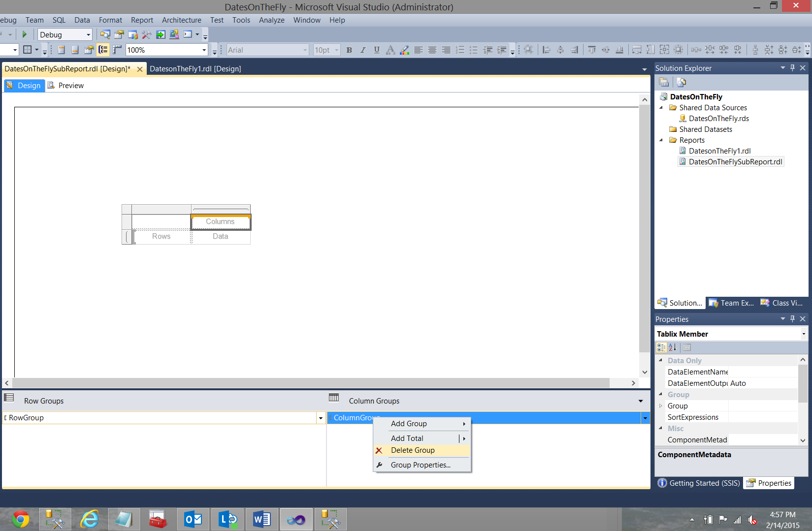Open the Add Group submenu
Image resolution: width=812 pixels, height=531 pixels.
pyautogui.click(x=422, y=424)
